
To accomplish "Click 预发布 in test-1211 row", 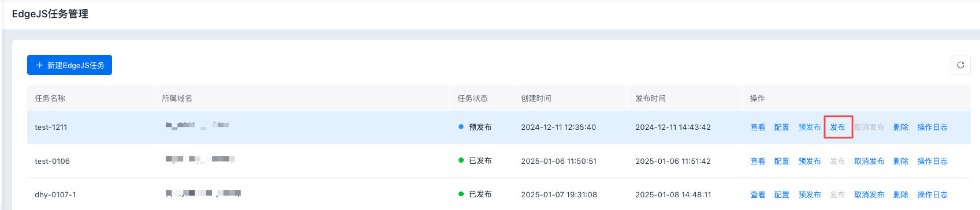I will click(x=810, y=127).
